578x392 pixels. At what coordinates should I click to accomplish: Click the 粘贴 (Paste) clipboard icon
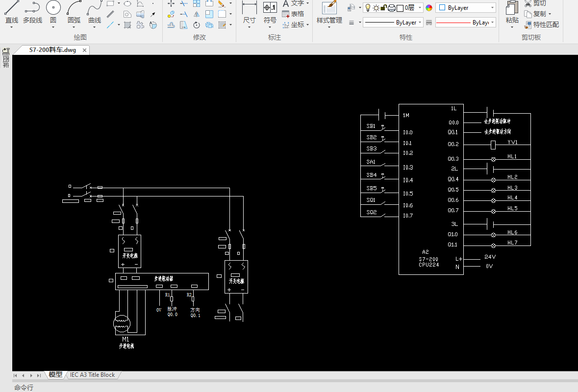tap(512, 13)
